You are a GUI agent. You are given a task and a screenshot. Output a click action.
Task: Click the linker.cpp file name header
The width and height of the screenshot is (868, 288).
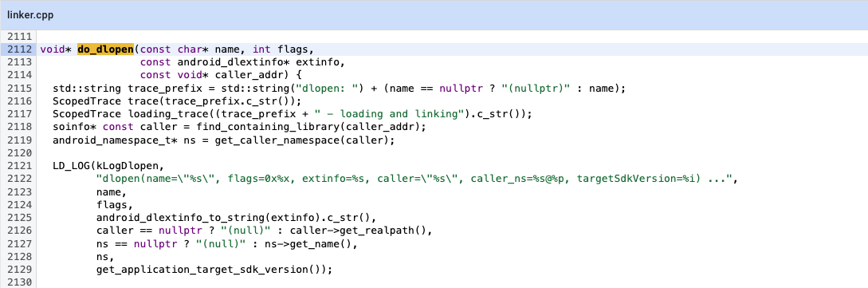pos(30,15)
